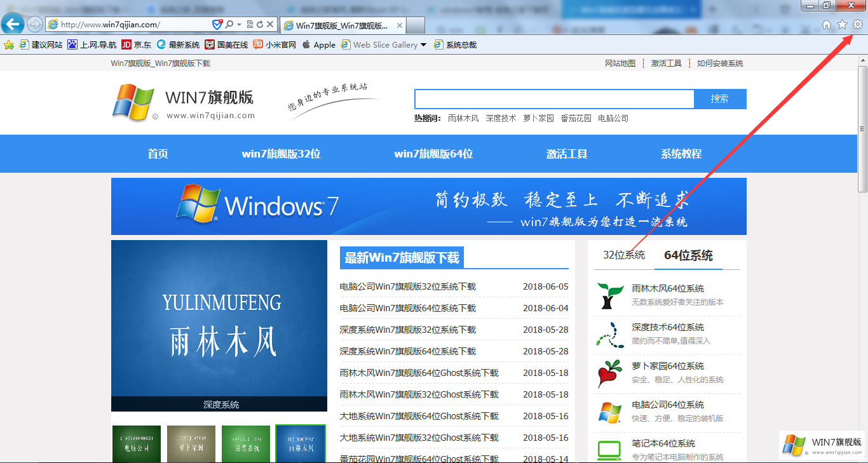Click the vertical page scrollbar thumb

[862, 128]
